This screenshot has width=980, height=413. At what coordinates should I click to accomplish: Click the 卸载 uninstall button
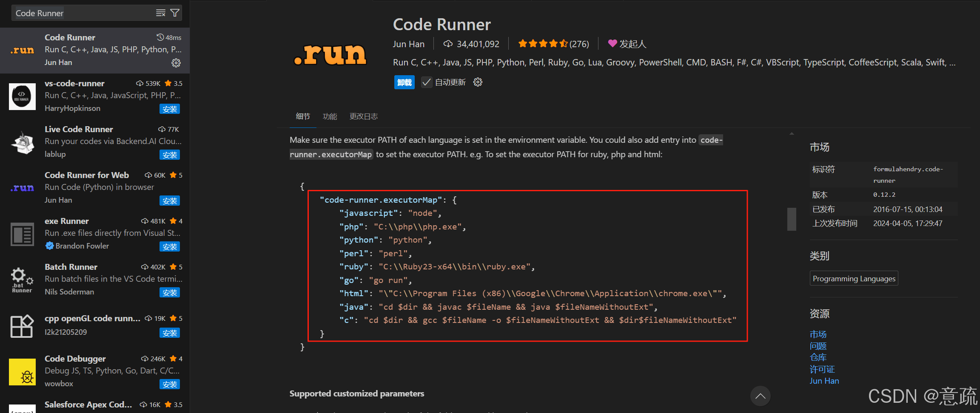click(404, 82)
